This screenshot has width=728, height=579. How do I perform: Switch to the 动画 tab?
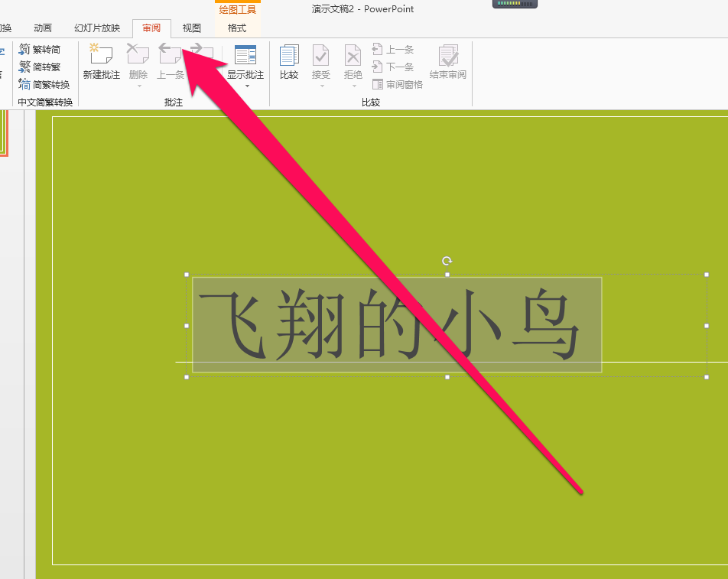(x=42, y=28)
